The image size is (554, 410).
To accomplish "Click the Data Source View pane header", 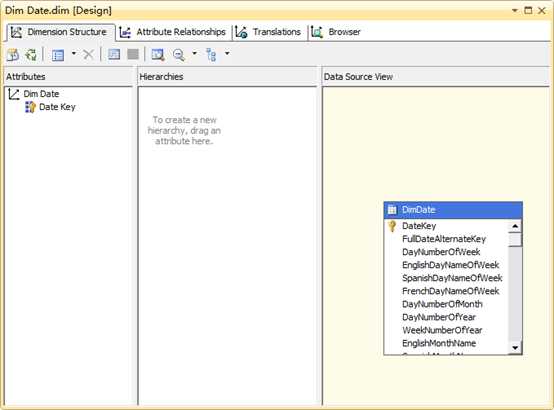I will pos(436,77).
